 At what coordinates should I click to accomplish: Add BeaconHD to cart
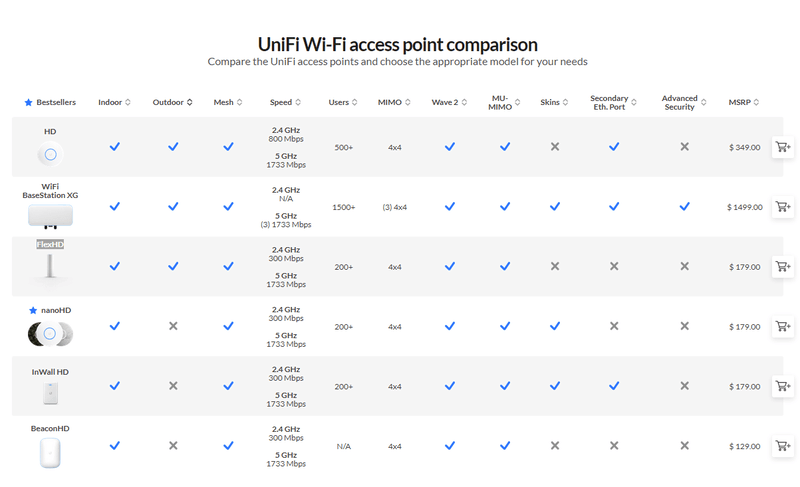tap(783, 446)
